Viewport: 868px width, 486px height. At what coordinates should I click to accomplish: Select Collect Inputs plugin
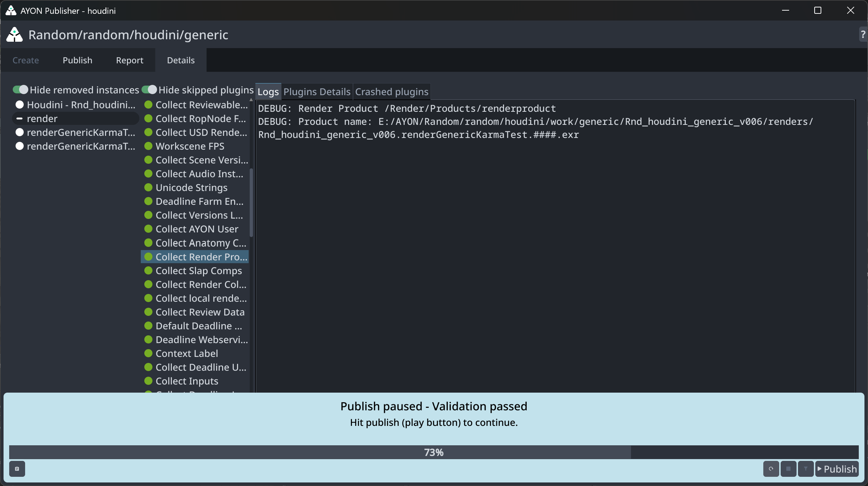point(195,381)
